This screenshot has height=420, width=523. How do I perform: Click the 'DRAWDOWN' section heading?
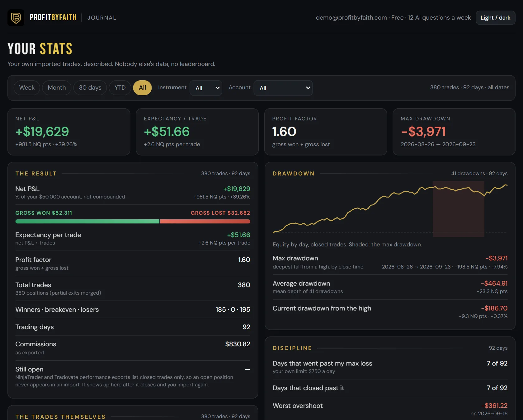[x=294, y=174]
